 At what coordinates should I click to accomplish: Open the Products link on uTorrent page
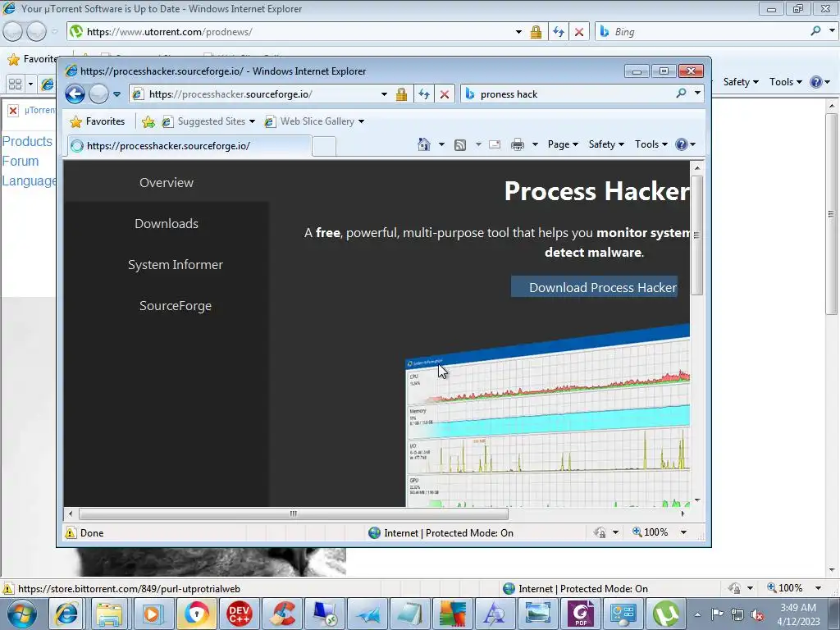(x=27, y=141)
